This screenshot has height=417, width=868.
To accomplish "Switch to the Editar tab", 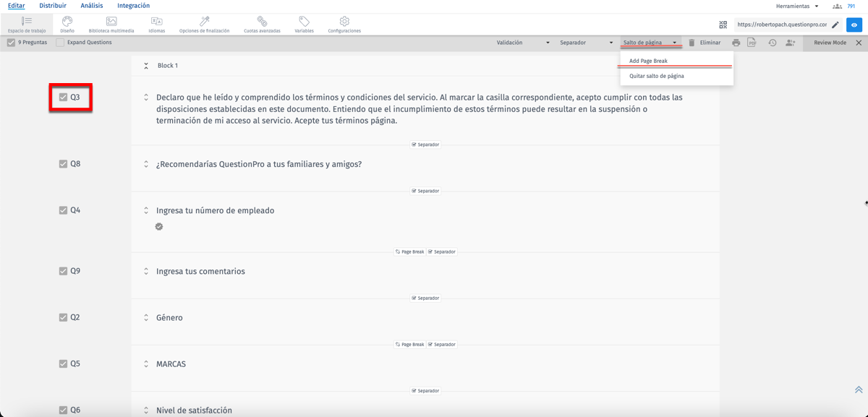I will (x=17, y=6).
